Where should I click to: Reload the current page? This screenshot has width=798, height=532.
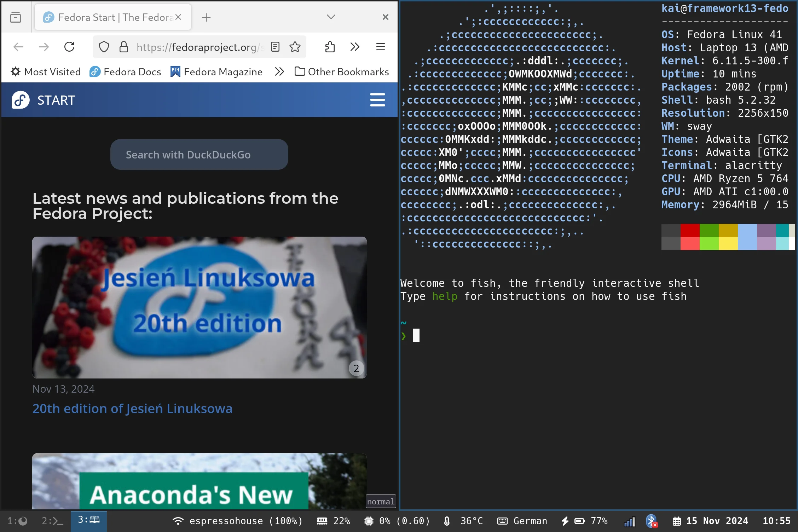(69, 47)
